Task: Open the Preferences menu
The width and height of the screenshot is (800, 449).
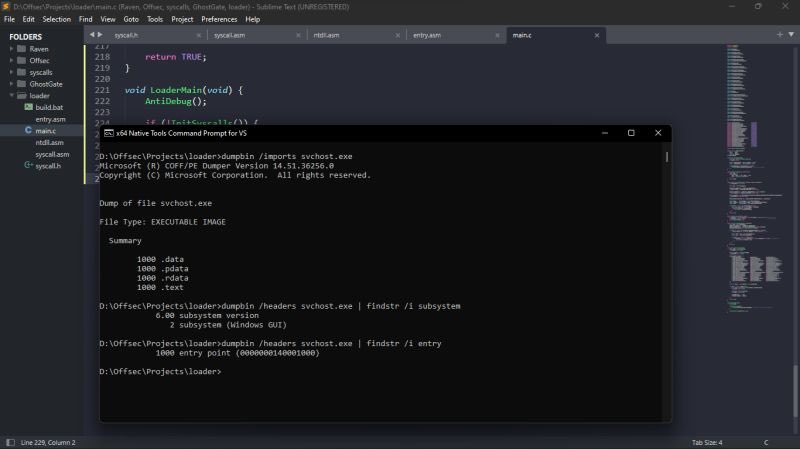Action: point(219,19)
